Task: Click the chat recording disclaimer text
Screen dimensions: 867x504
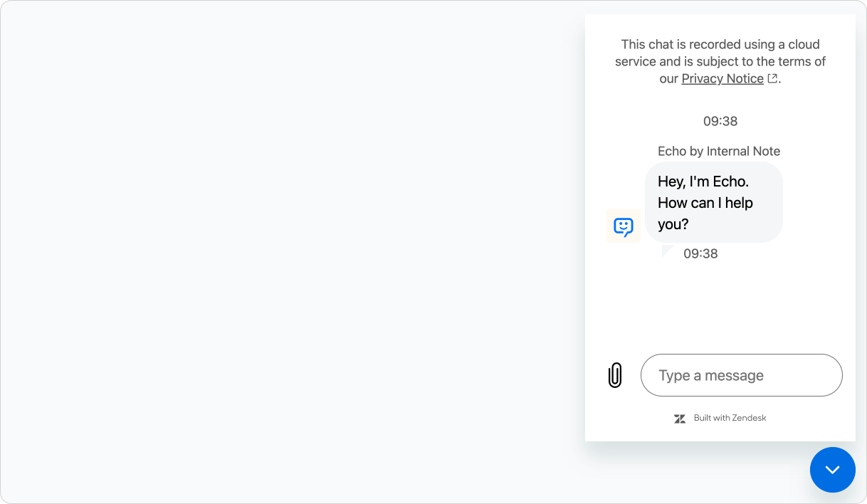Action: pyautogui.click(x=720, y=61)
